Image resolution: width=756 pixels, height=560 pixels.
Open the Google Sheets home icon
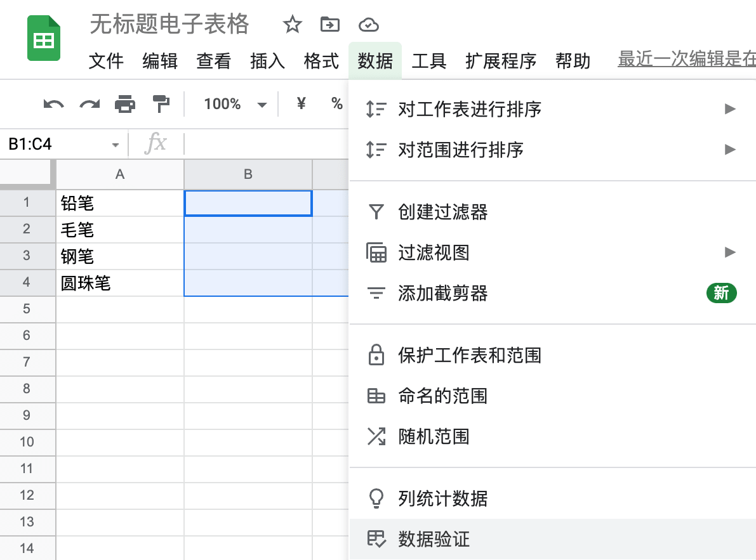pos(44,38)
